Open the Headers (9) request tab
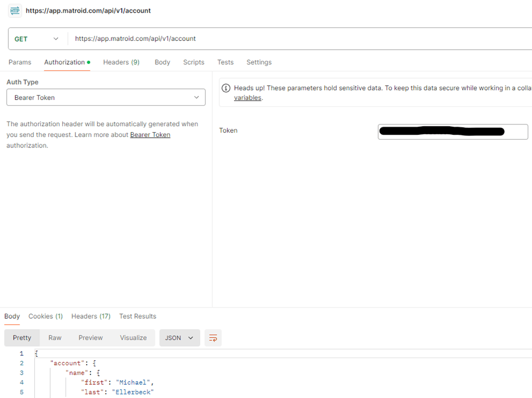Screen dimensions: 532x398 121,62
